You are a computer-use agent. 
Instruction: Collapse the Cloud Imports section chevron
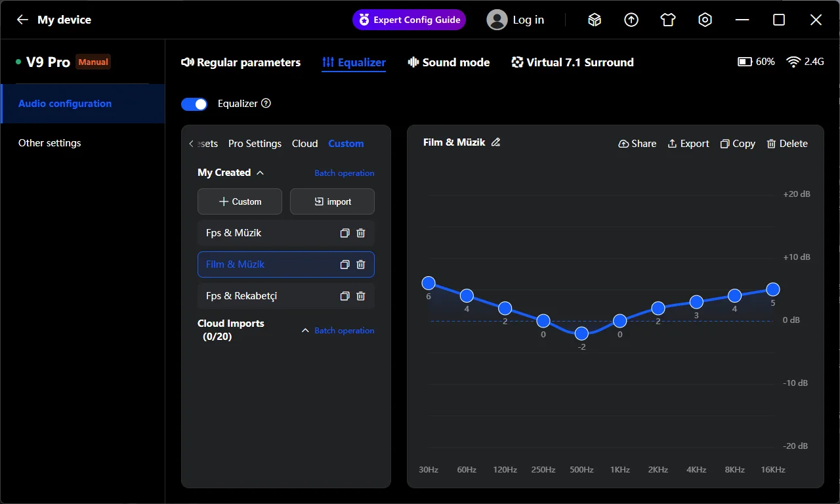coord(305,330)
